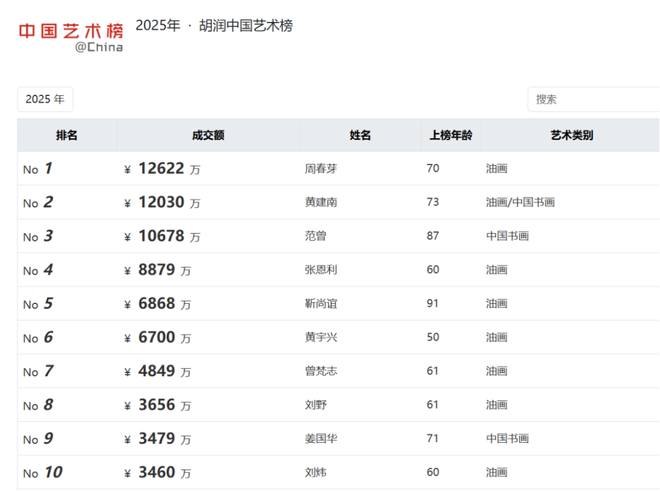Click the name 刘野
The width and height of the screenshot is (660, 491).
pos(315,405)
